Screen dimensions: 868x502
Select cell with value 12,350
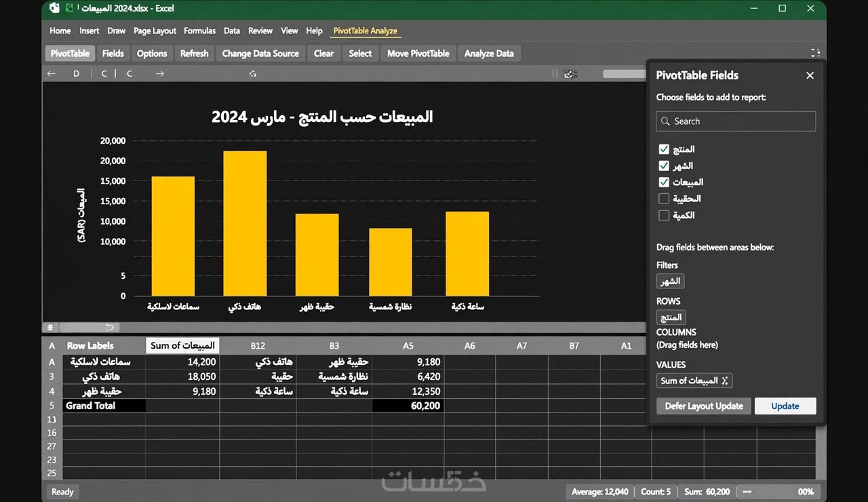[x=408, y=391]
